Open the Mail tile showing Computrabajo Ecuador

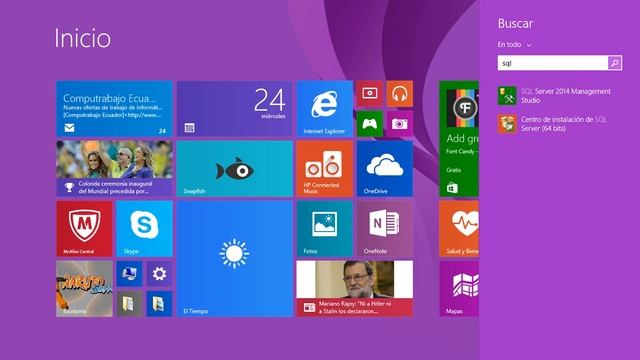[114, 108]
